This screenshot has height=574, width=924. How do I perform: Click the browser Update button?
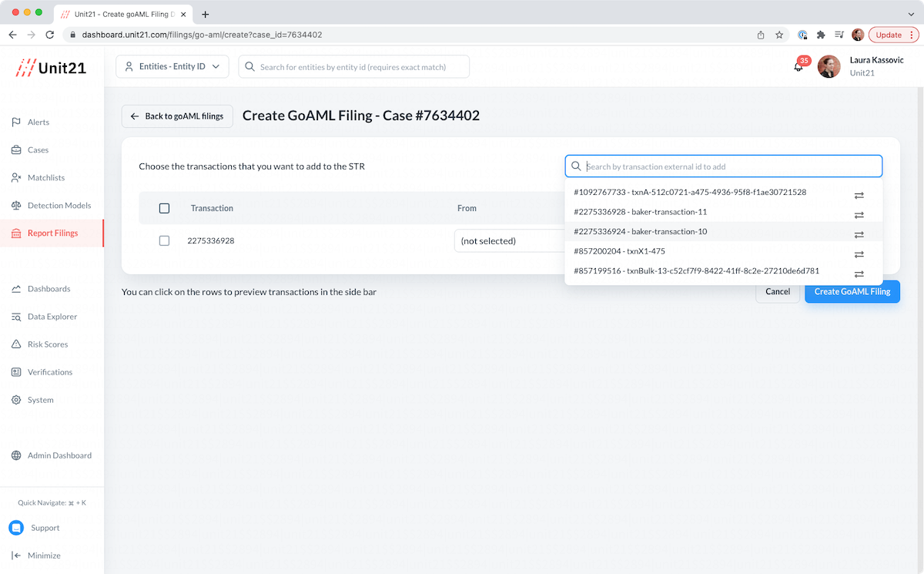tap(893, 35)
